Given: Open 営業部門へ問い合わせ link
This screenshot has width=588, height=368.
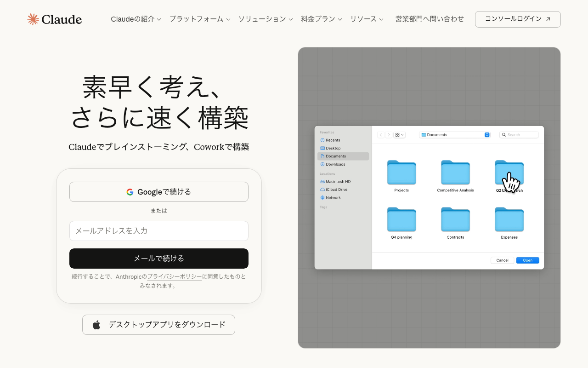Looking at the screenshot, I should [x=430, y=19].
